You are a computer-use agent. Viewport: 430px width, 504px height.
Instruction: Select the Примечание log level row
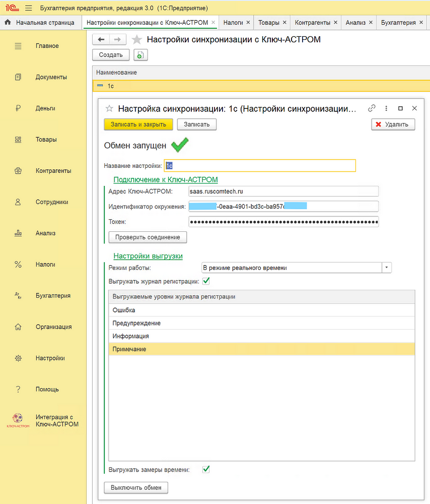(262, 349)
